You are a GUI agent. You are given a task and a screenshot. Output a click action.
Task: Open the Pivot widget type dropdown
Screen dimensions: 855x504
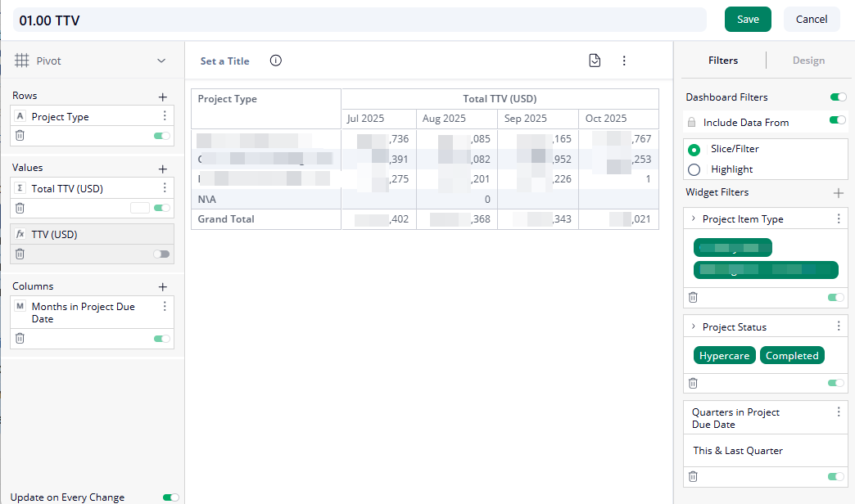pos(161,61)
